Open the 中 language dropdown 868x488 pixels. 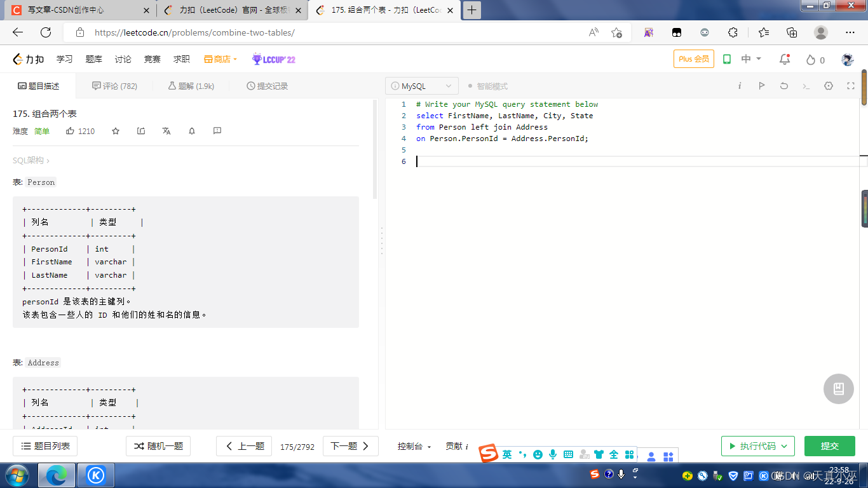tap(751, 59)
